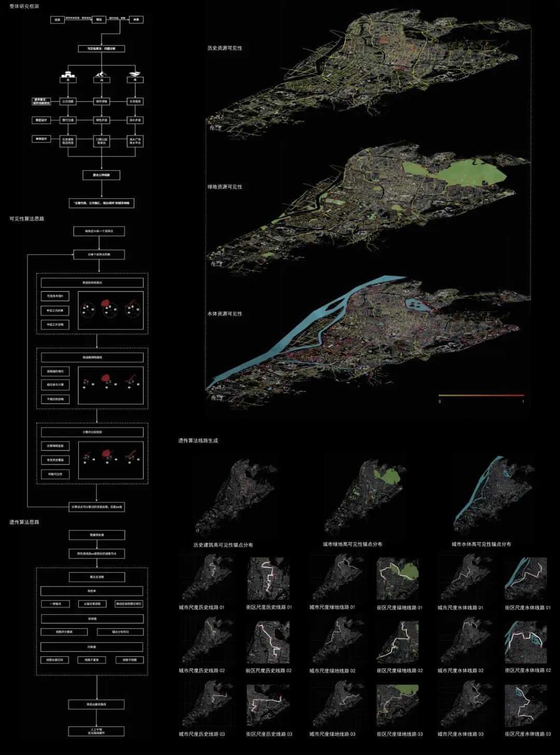Click the 人工干预 box at flowchart bottom

tap(96, 731)
